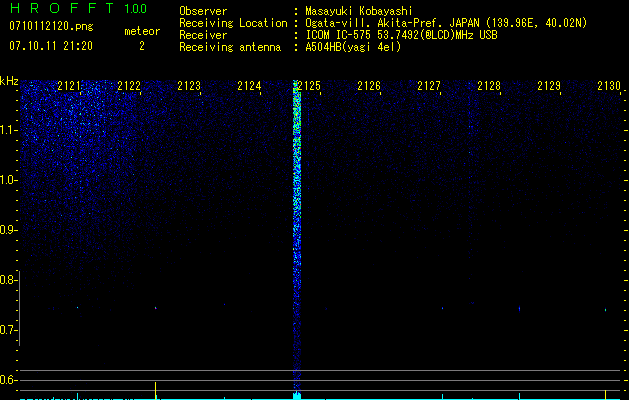Click the 1.0 frequency axis label
629x400 pixels.
point(8,180)
